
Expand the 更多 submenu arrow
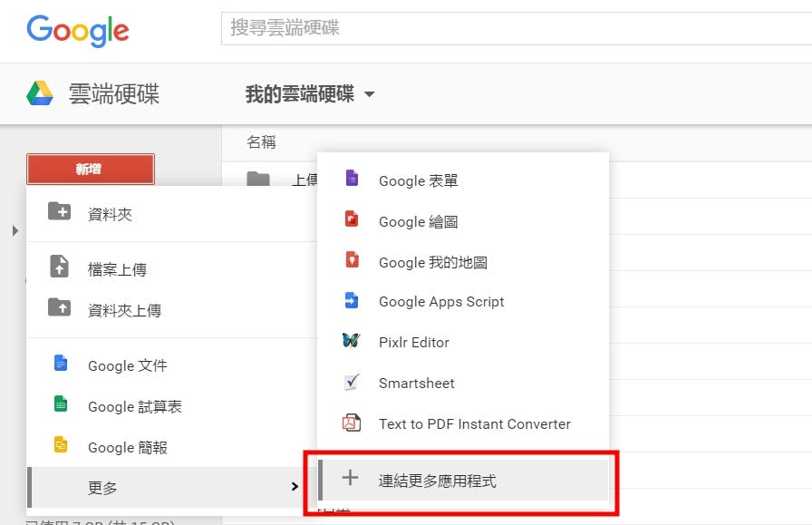(295, 486)
